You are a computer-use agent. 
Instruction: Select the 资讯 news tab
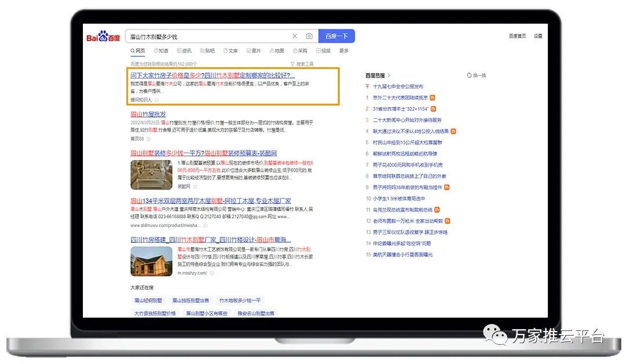point(184,51)
